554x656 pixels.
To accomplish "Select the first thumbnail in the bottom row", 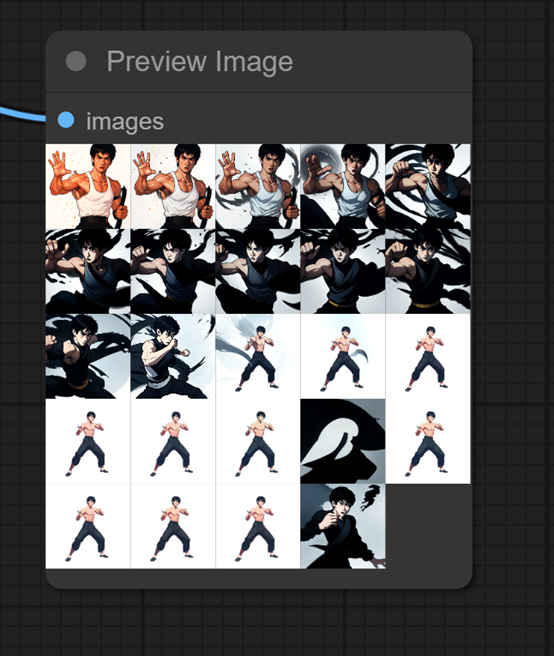I will (88, 526).
